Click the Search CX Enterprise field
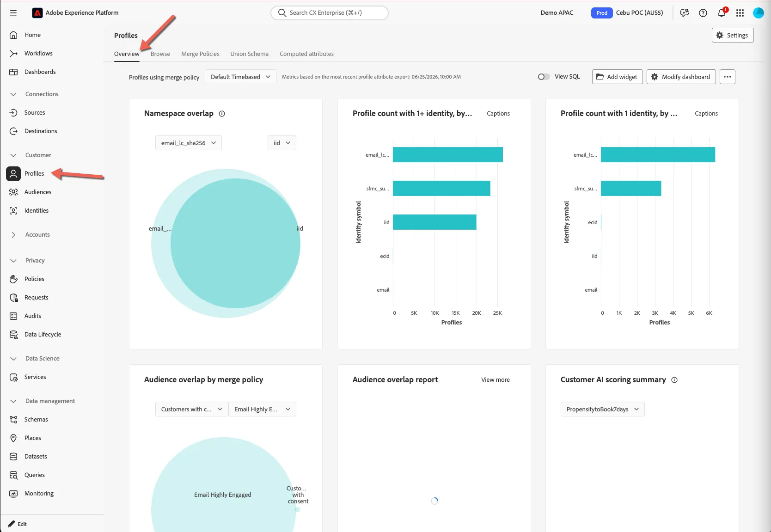The image size is (771, 532). pos(329,13)
